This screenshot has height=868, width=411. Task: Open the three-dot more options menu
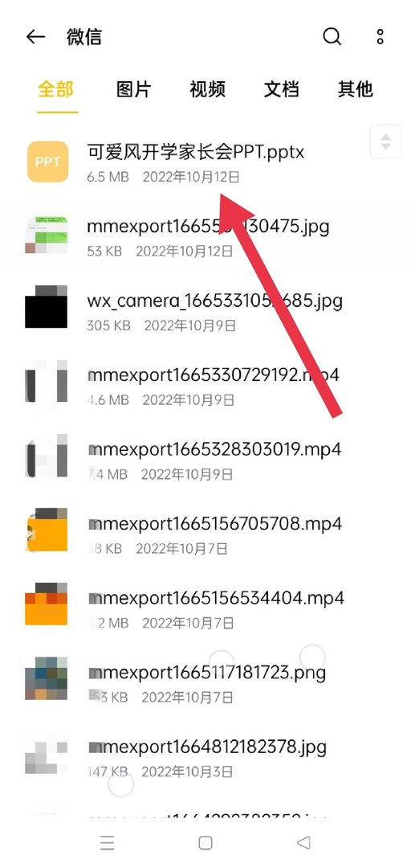380,37
